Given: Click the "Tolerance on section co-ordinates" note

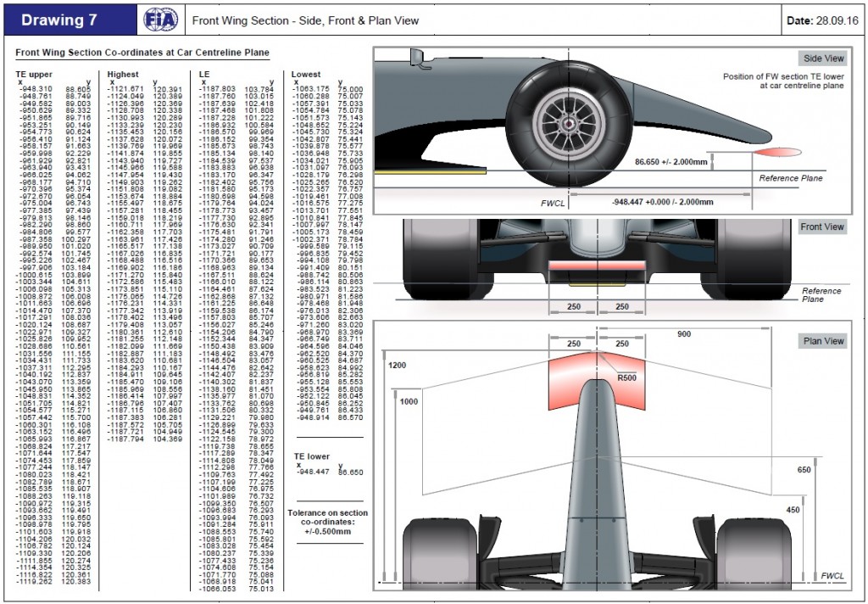Looking at the screenshot, I should pos(328,522).
